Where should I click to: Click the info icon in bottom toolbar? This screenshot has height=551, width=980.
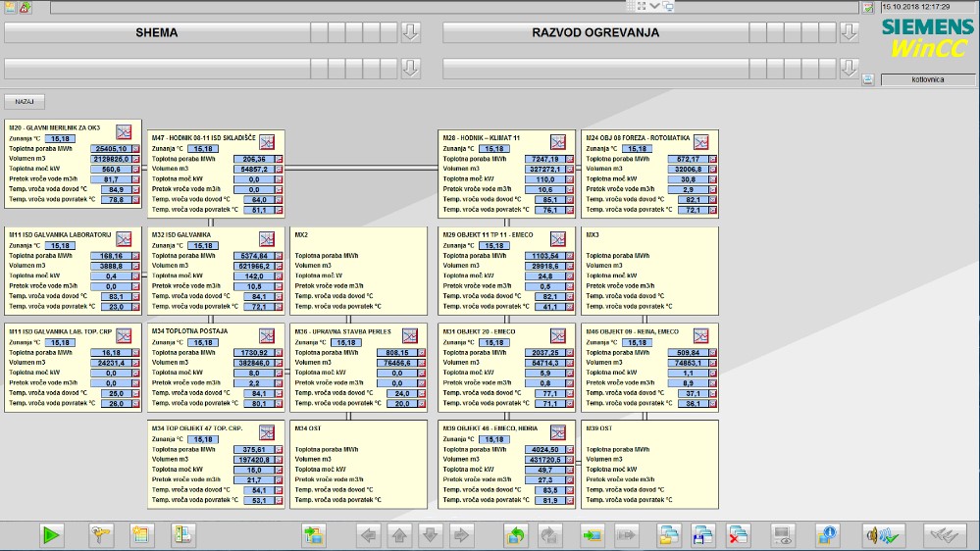827,535
